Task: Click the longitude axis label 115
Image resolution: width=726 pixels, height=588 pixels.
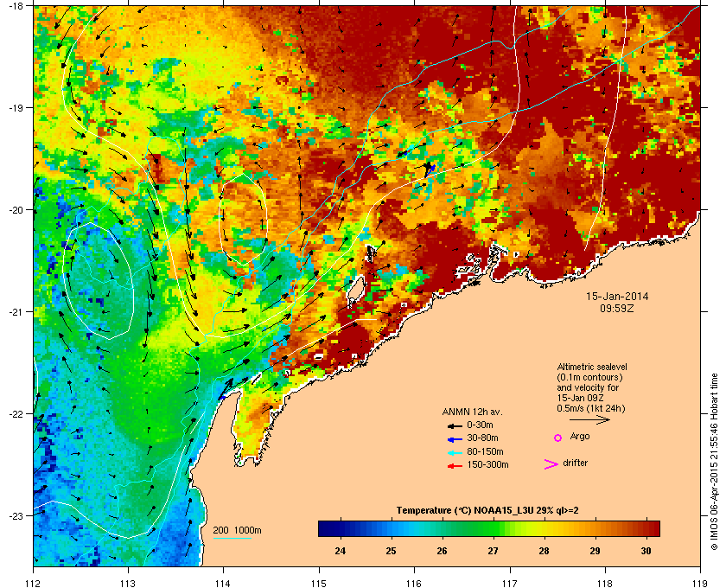Action: (x=319, y=583)
